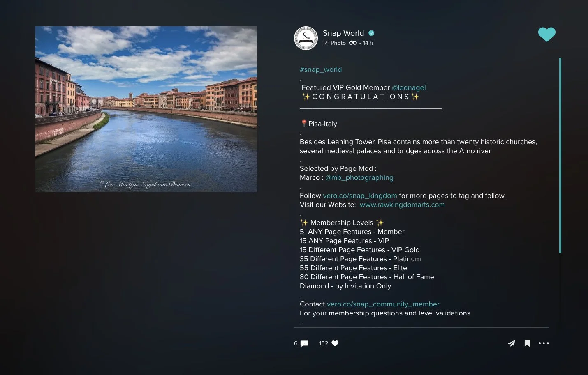The image size is (588, 375).
Task: Click the 152 likes count
Action: (324, 343)
